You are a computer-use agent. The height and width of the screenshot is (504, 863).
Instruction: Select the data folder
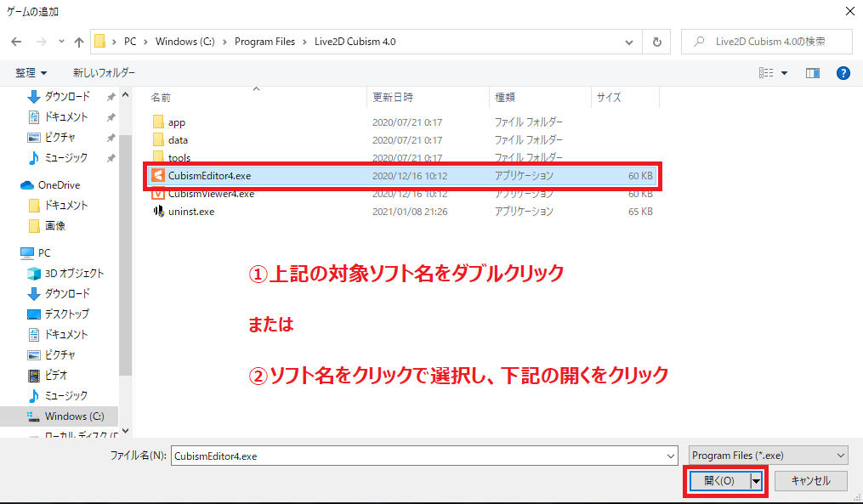tap(178, 139)
